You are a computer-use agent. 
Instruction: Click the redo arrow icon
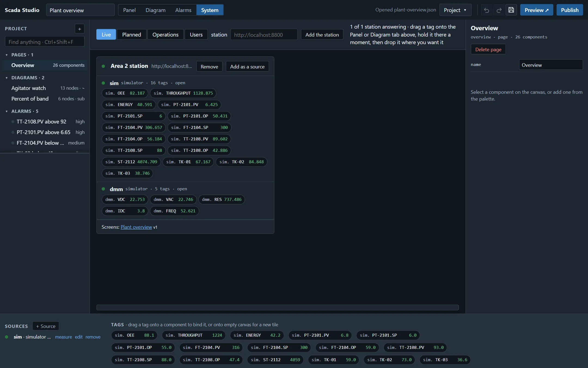[x=499, y=10]
